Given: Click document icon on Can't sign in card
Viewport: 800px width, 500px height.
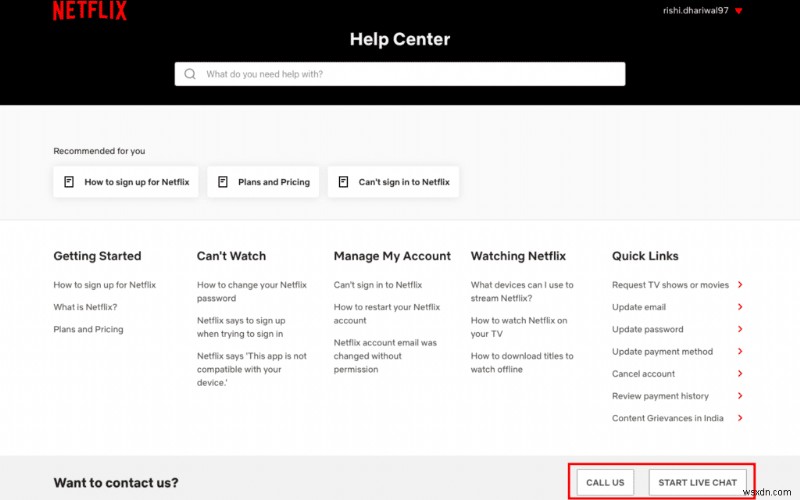Looking at the screenshot, I should (x=343, y=182).
